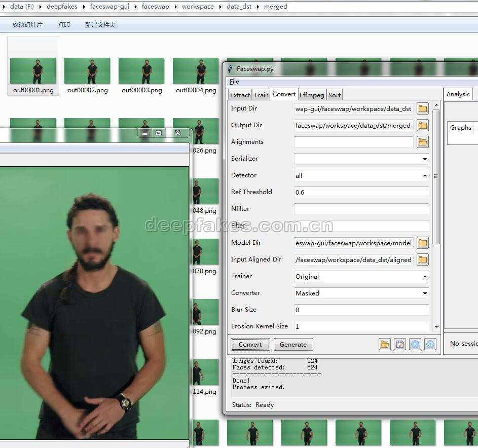Switch to the Extract tab

click(240, 95)
